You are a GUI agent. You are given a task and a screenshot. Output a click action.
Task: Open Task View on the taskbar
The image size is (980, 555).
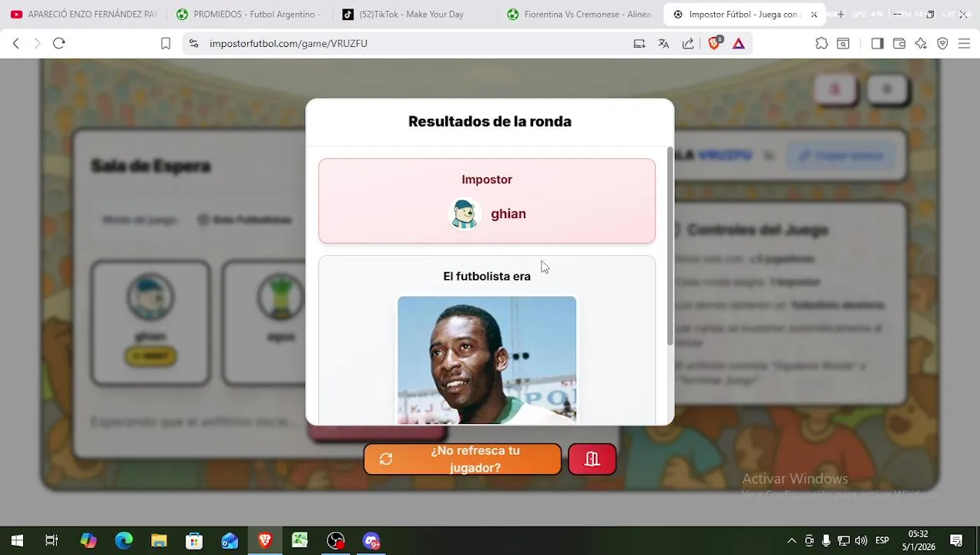pos(52,541)
